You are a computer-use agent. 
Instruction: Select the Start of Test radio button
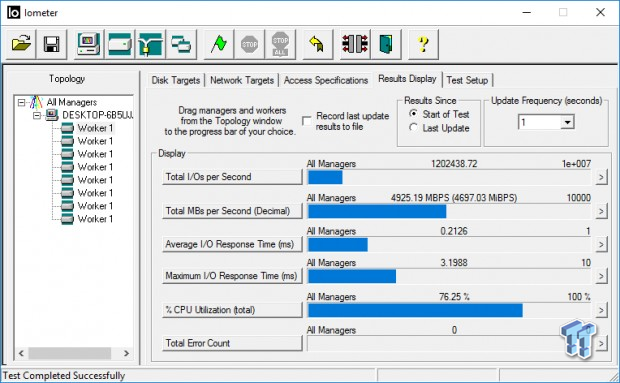(413, 114)
